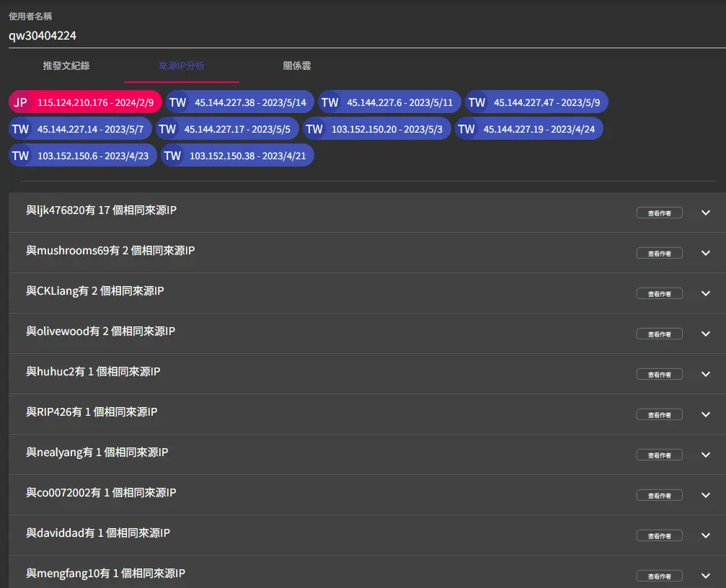The width and height of the screenshot is (726, 588).
Task: Expand the huhuc2 row chevron
Action: (x=706, y=374)
